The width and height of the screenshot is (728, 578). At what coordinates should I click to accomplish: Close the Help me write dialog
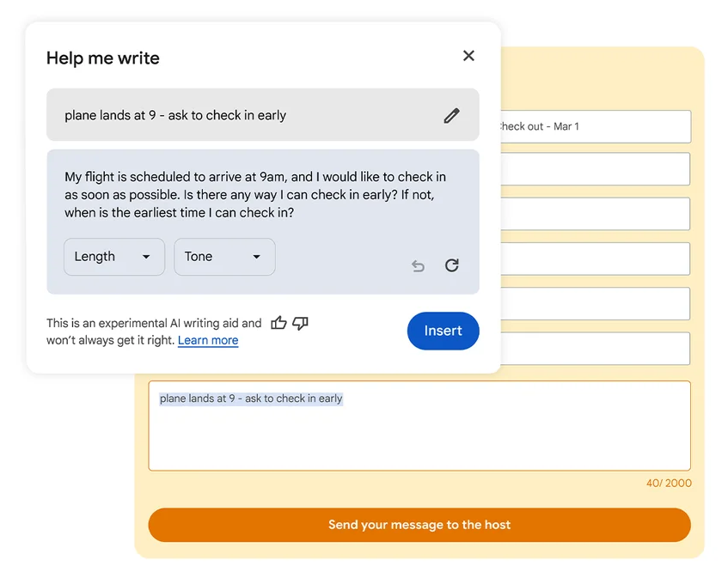click(468, 56)
